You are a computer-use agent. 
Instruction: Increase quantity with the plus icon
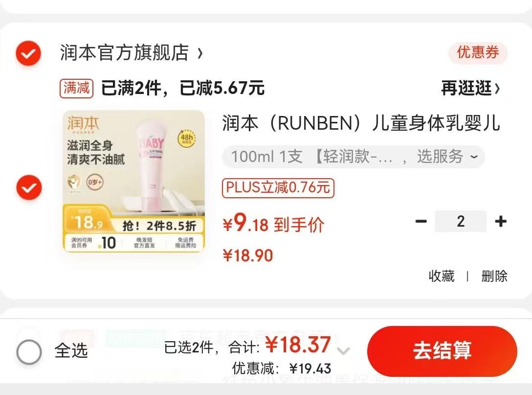coord(501,221)
